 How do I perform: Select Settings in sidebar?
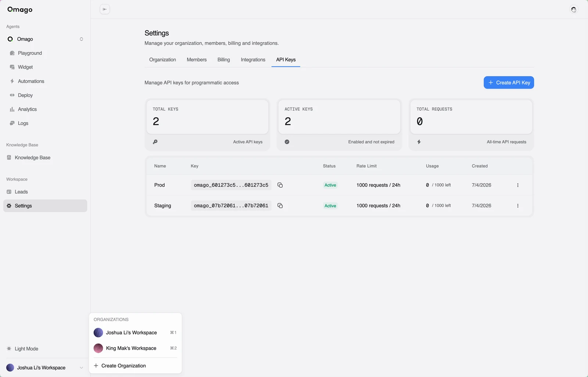pos(45,206)
